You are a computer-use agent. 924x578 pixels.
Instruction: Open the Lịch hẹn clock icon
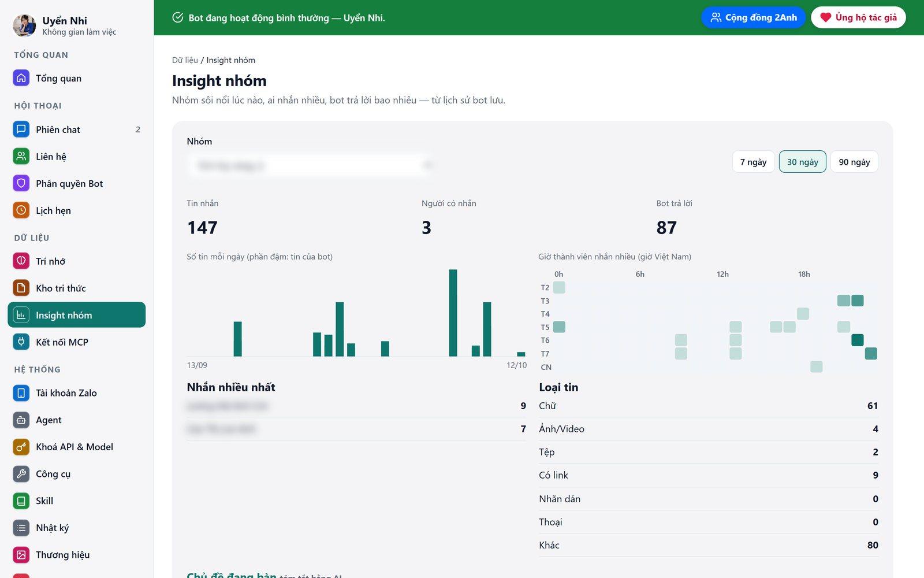click(x=21, y=210)
